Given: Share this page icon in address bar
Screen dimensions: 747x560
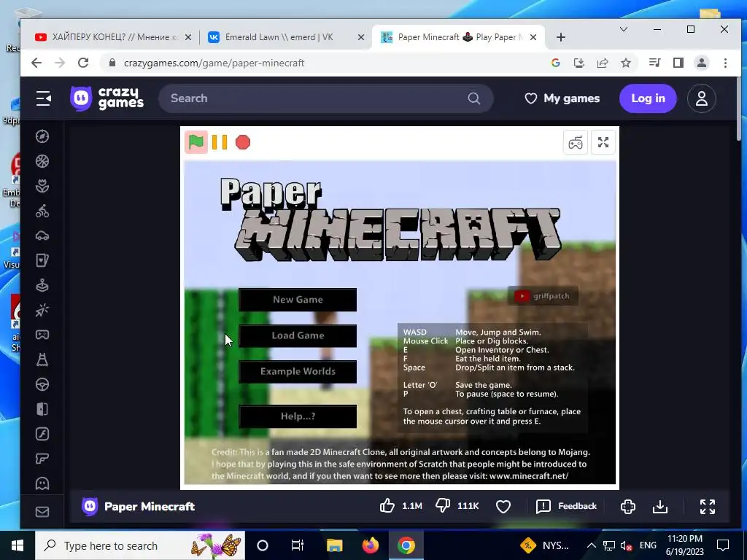Looking at the screenshot, I should (603, 63).
